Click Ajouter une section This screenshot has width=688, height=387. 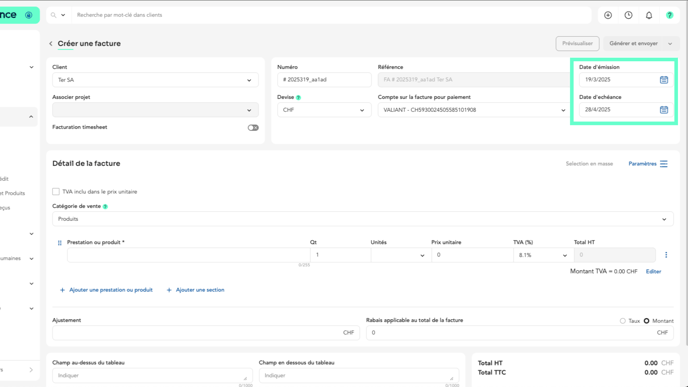[196, 290]
